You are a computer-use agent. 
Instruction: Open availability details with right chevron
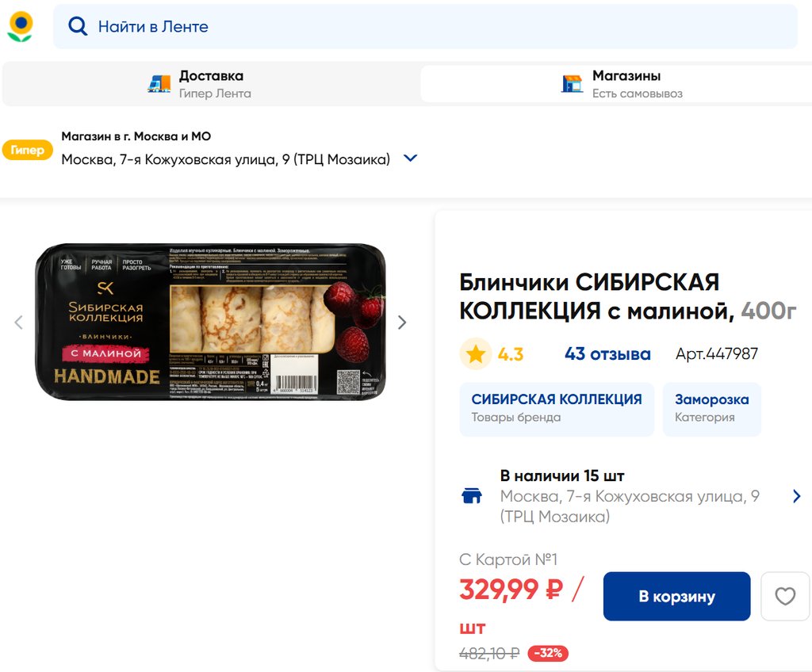tap(796, 497)
